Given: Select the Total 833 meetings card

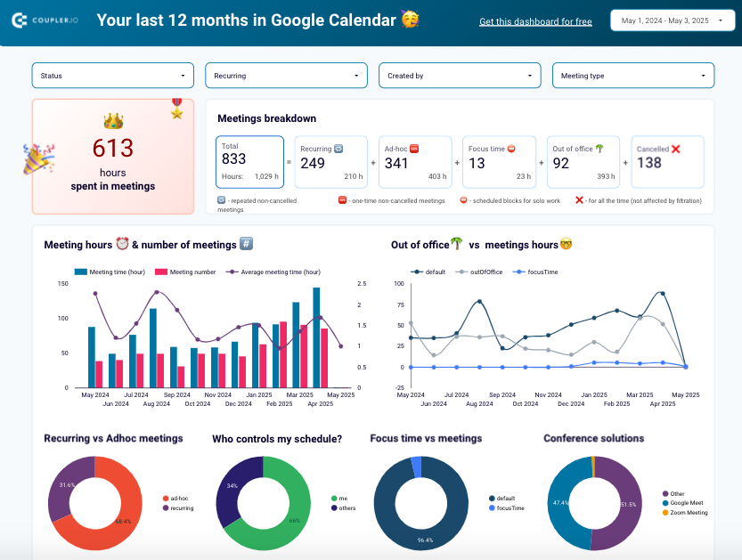Looking at the screenshot, I should pos(249,162).
